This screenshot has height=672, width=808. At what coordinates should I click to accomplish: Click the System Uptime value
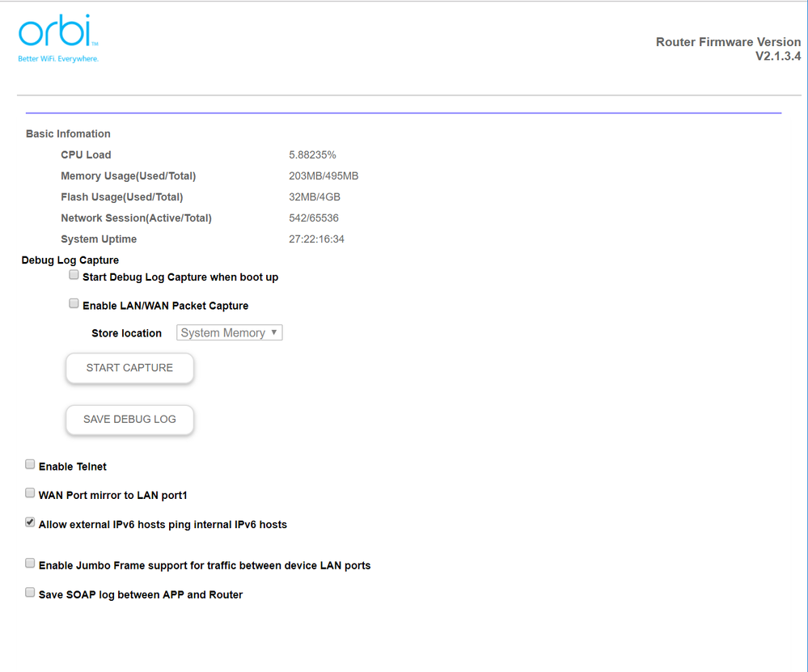(316, 239)
